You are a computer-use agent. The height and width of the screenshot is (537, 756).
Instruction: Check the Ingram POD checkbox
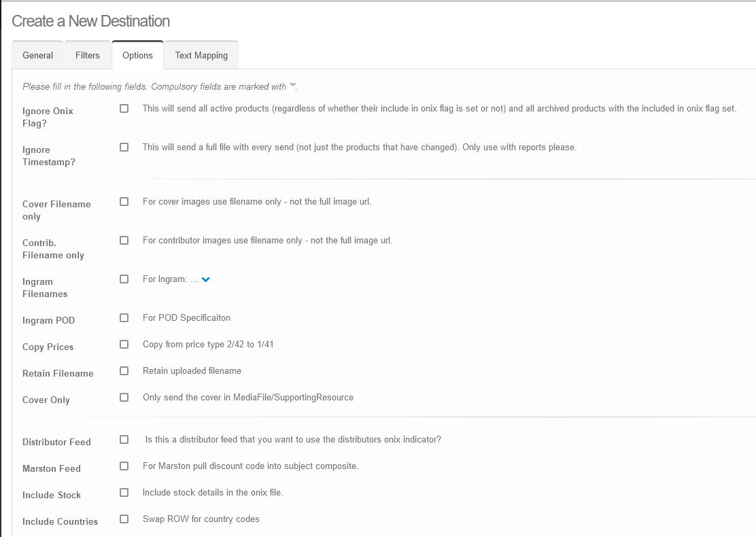124,317
